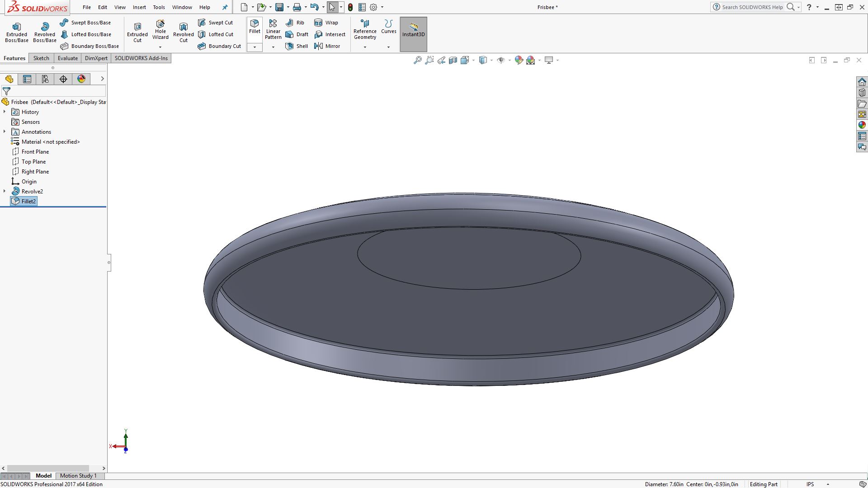868x488 pixels.
Task: Open the Edit Appearance color tool
Action: click(x=519, y=60)
